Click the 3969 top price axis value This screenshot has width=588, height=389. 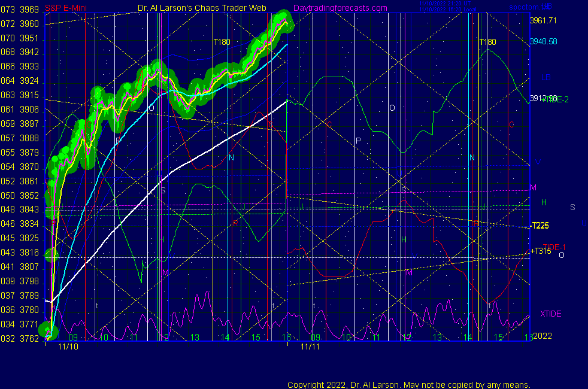[x=29, y=10]
